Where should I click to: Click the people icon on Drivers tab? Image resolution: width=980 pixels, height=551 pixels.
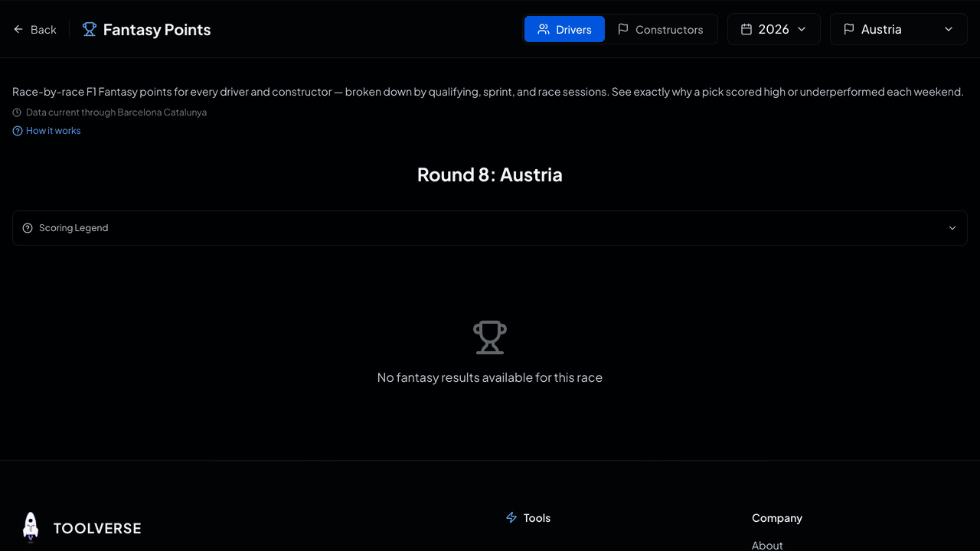click(x=544, y=29)
